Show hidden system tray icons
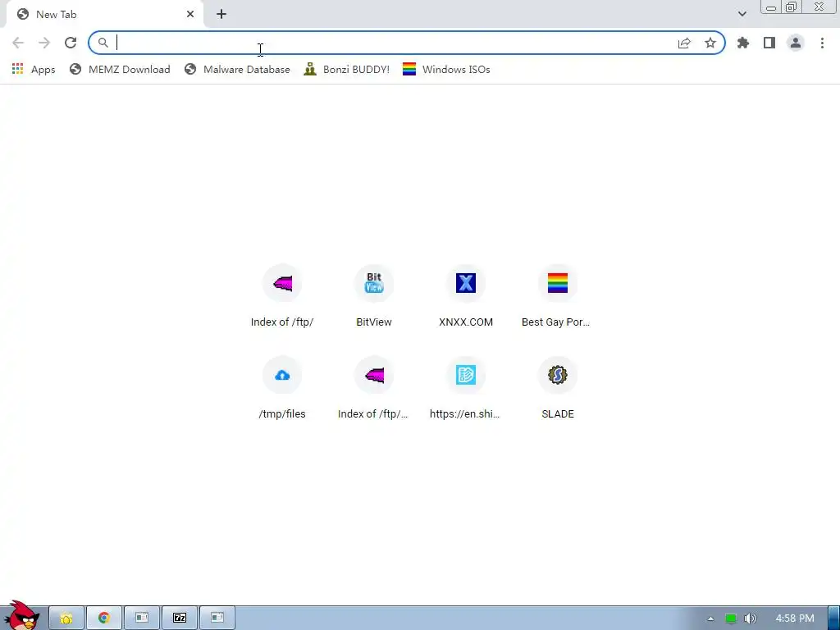The image size is (840, 630). click(x=710, y=619)
